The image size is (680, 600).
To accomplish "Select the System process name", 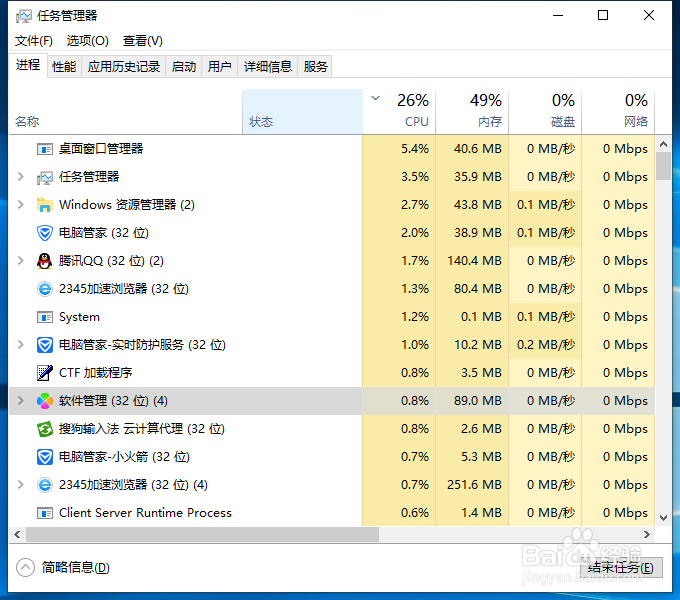I will [x=79, y=317].
